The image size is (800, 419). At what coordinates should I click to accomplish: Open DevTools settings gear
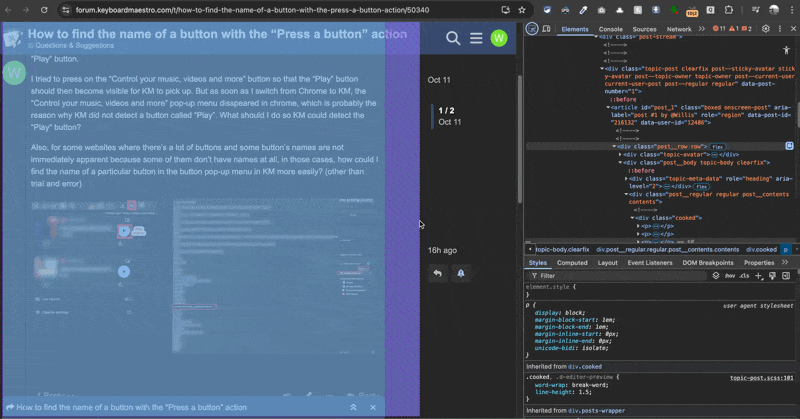click(x=765, y=29)
